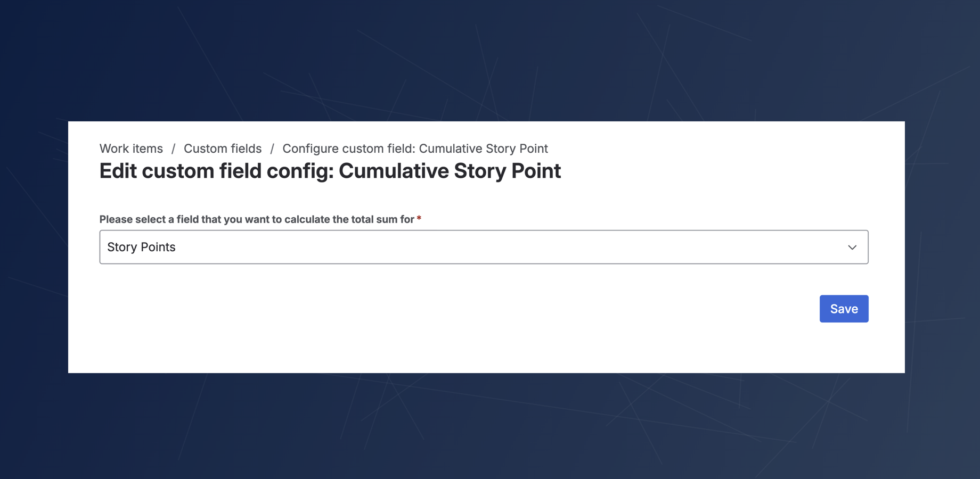980x479 pixels.
Task: Open the "Custom fields" breadcrumb link
Action: coord(223,148)
